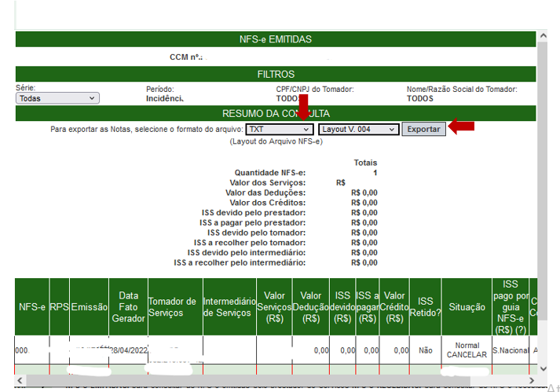The height and width of the screenshot is (392, 560).
Task: Select the Tomador de Serviços column header
Action: pyautogui.click(x=175, y=307)
